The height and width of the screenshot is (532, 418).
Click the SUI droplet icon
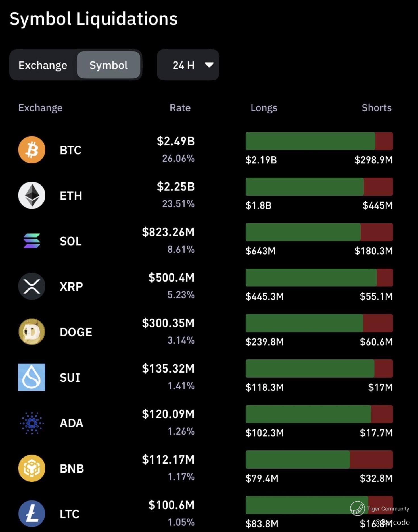click(32, 377)
